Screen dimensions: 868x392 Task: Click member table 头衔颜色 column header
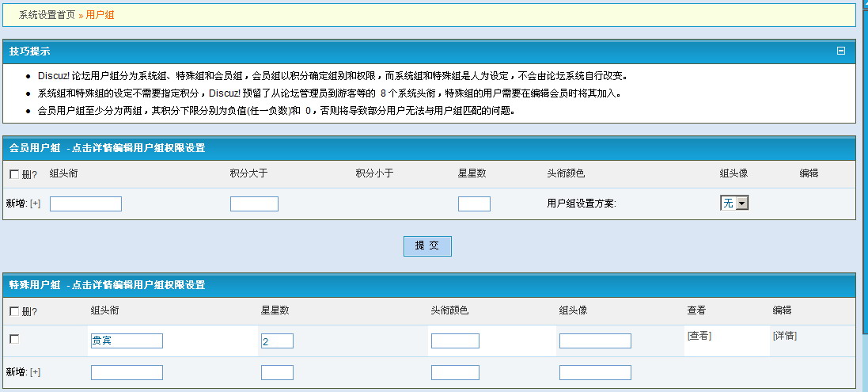[x=566, y=173]
